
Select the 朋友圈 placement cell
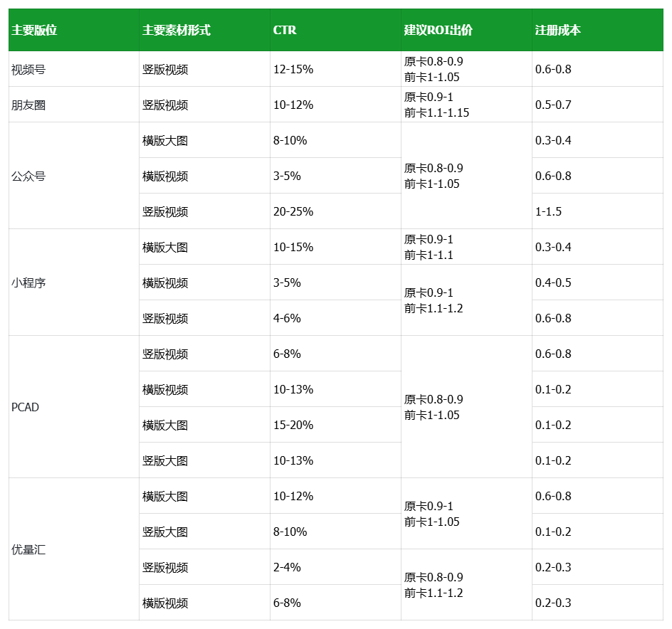coord(74,105)
